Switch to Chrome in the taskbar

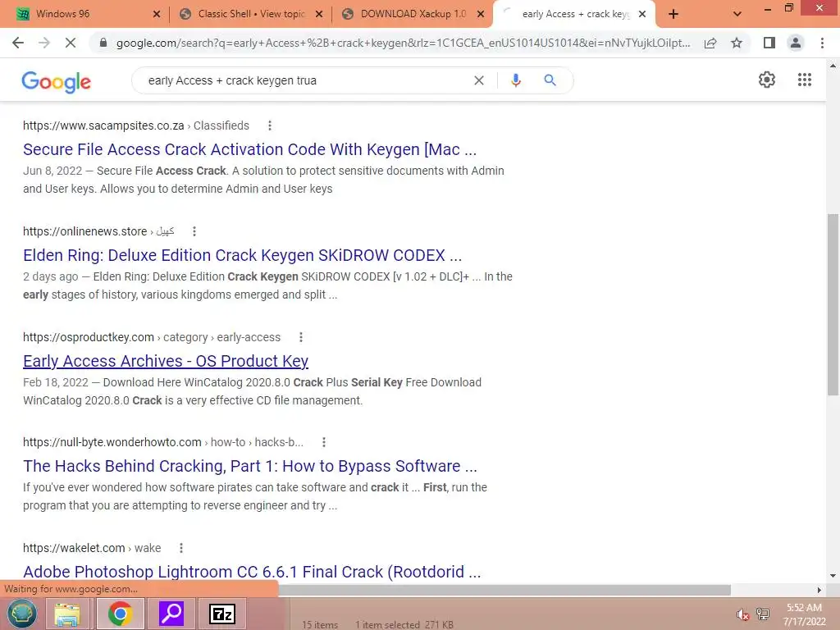pos(120,614)
